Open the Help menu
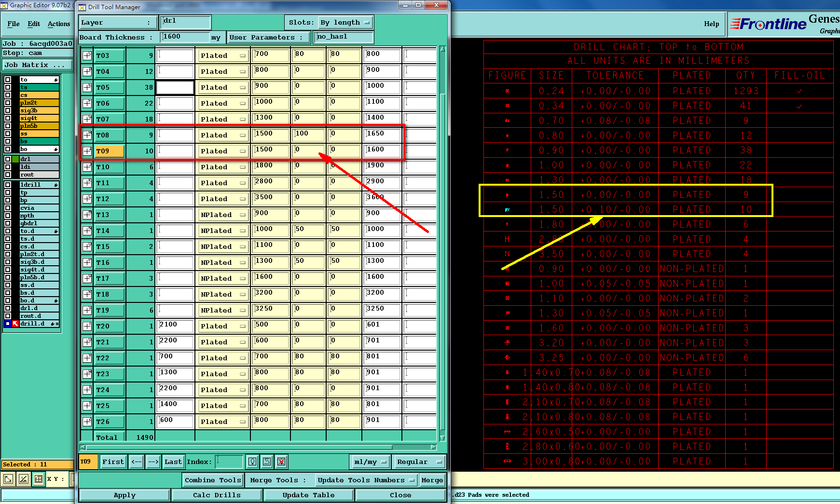Screen dimensions: 840x504 (x=711, y=24)
